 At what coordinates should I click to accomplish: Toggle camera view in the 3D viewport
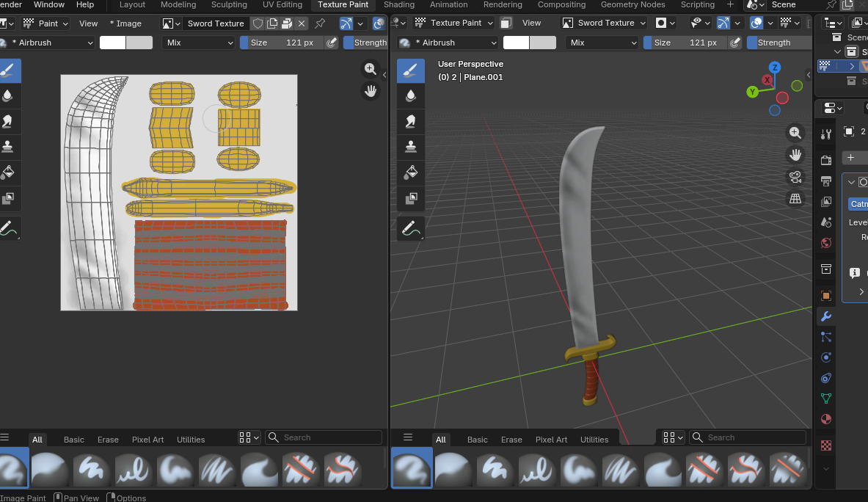point(795,177)
